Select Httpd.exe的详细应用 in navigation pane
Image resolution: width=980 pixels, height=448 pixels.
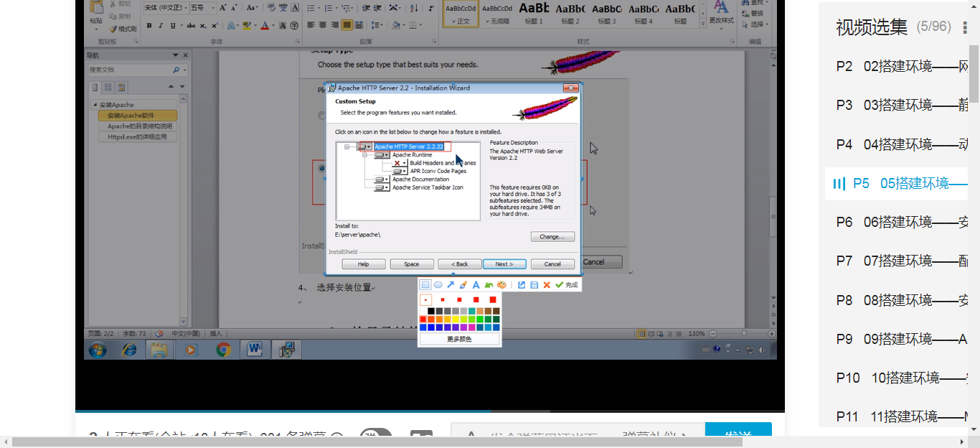click(137, 136)
